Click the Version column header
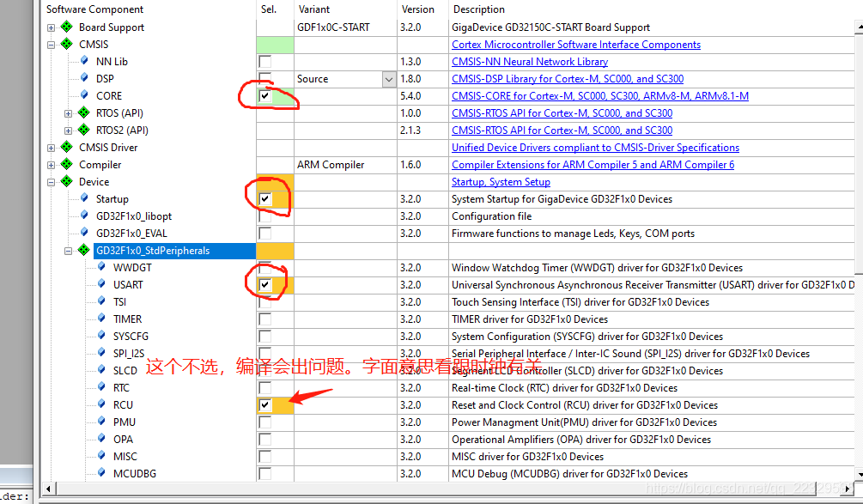 pos(417,9)
